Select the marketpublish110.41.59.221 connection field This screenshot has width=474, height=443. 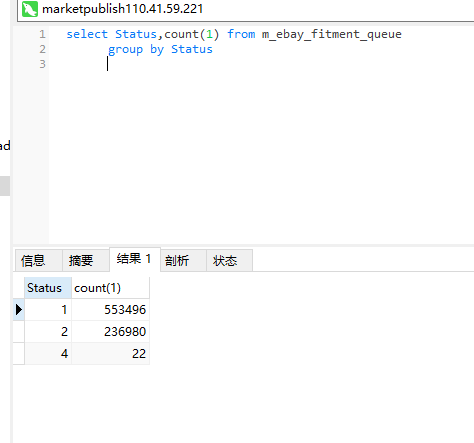[x=246, y=10]
